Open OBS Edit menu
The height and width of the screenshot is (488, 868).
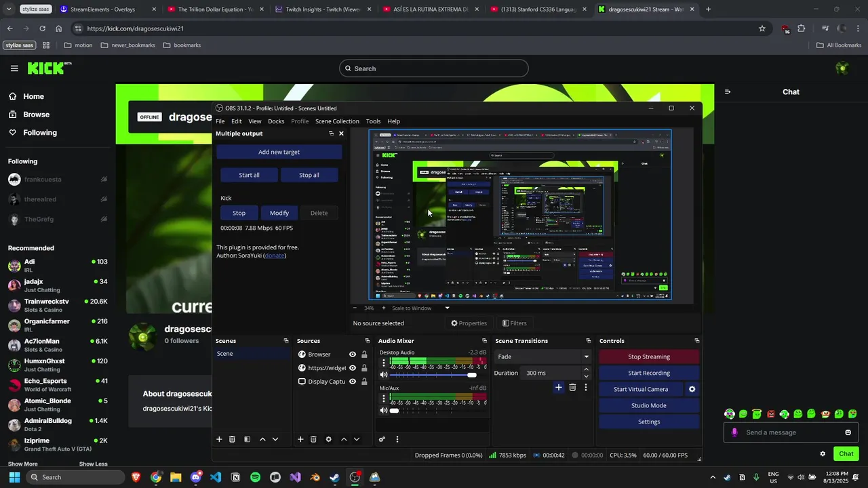[x=237, y=121]
